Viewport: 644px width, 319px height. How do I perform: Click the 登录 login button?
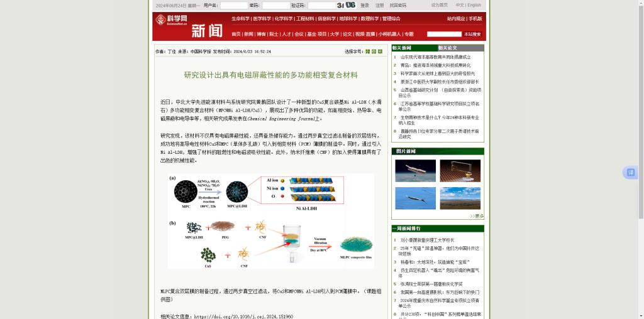365,5
